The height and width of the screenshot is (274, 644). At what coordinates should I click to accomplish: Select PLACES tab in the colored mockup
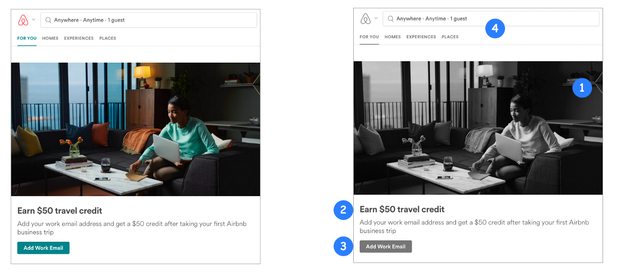[x=108, y=38]
